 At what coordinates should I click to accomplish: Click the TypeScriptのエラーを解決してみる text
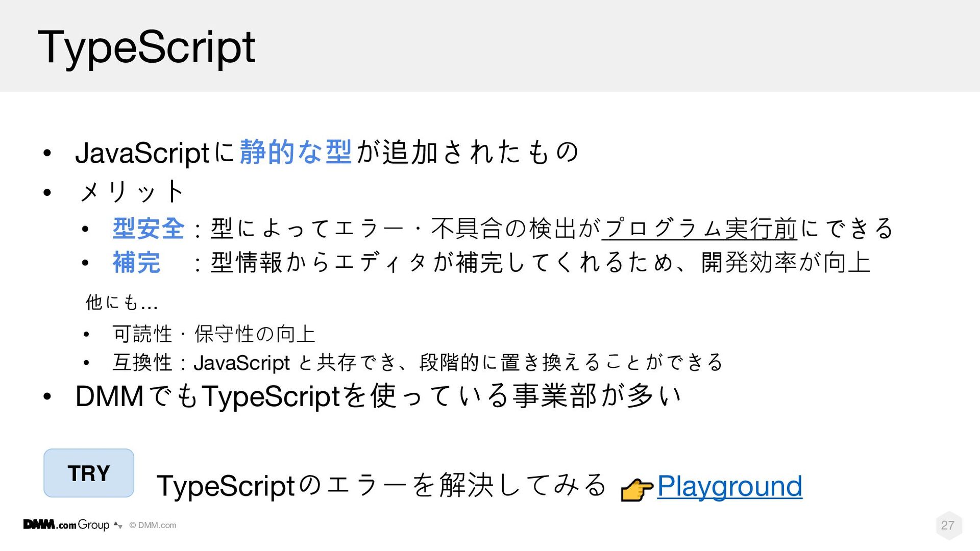(x=381, y=485)
